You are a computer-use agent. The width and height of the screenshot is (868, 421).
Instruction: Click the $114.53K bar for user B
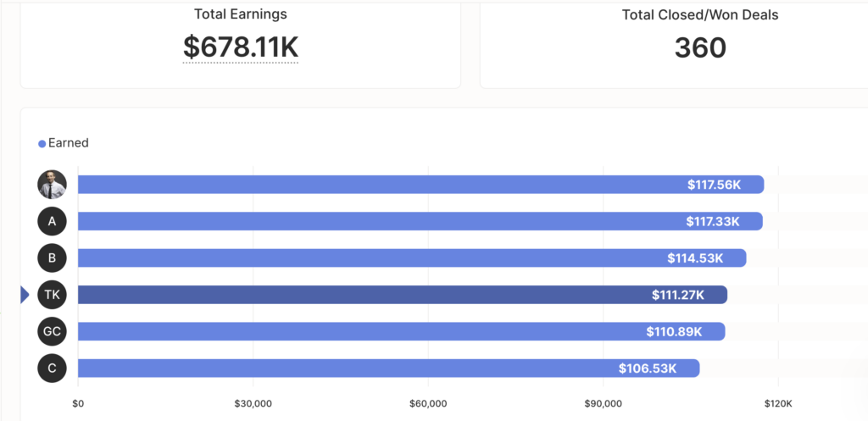(412, 258)
